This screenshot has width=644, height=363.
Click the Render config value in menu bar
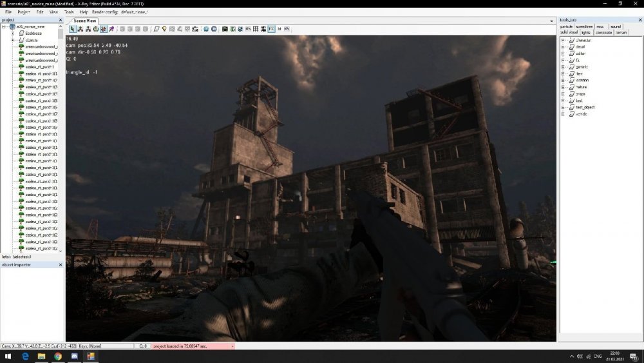135,12
